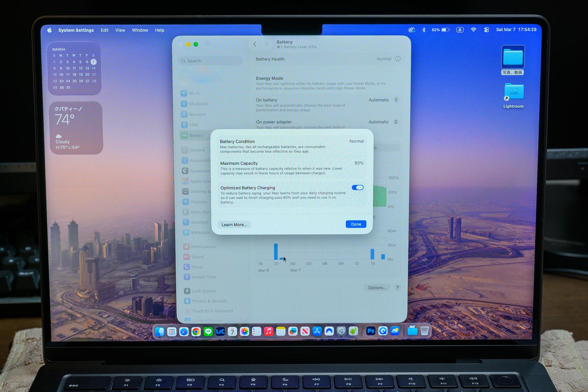Select the Lightroom folder on the desktop

(x=513, y=95)
